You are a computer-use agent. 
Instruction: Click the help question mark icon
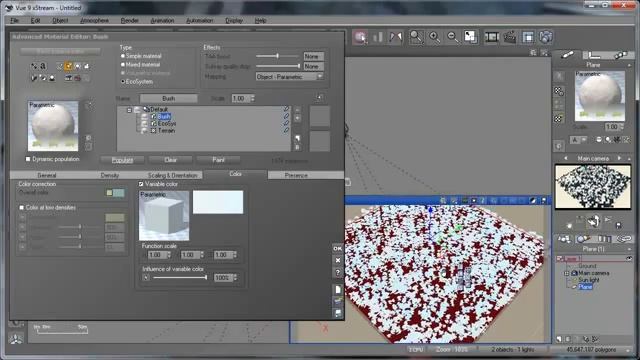[338, 272]
